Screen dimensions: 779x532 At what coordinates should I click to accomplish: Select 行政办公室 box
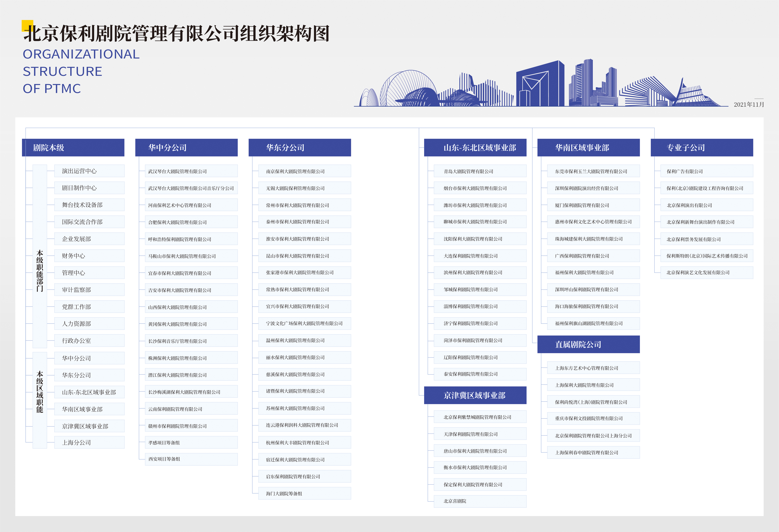(x=89, y=341)
